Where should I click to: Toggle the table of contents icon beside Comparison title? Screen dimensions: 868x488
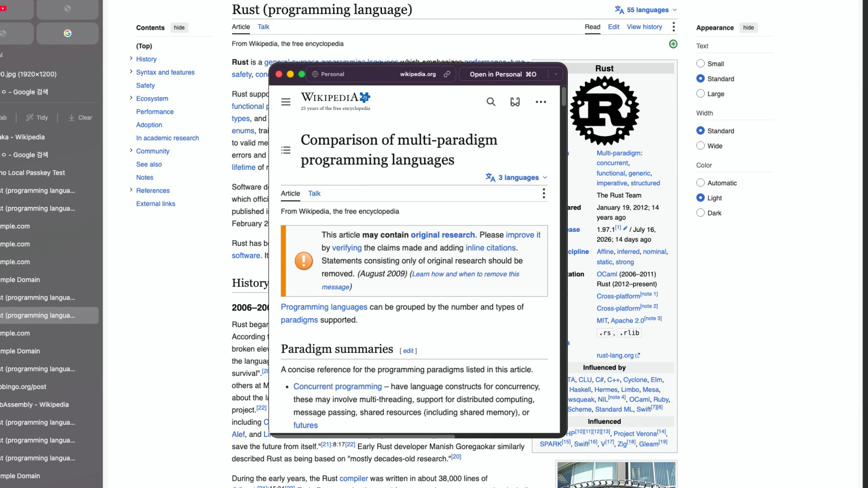[x=286, y=150]
